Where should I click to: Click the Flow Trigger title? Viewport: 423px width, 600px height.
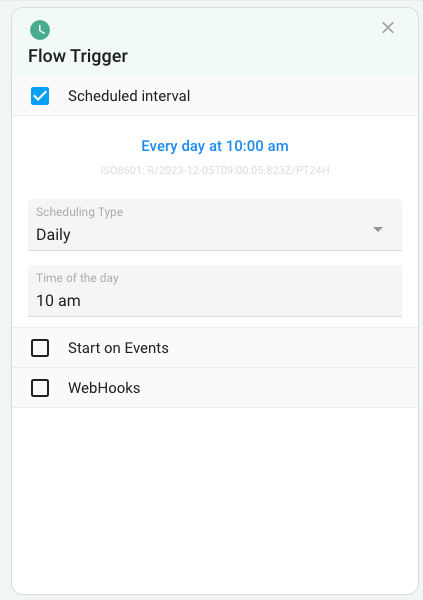click(x=78, y=56)
